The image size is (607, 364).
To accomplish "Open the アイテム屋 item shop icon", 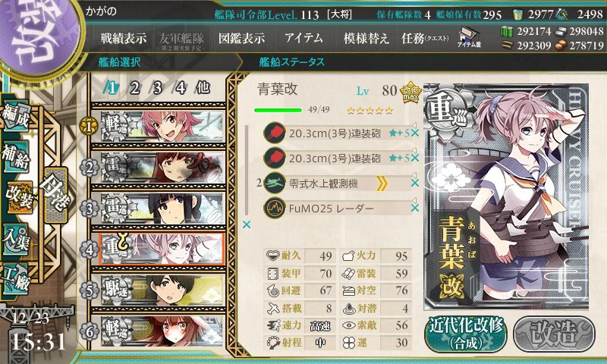I will click(x=468, y=38).
